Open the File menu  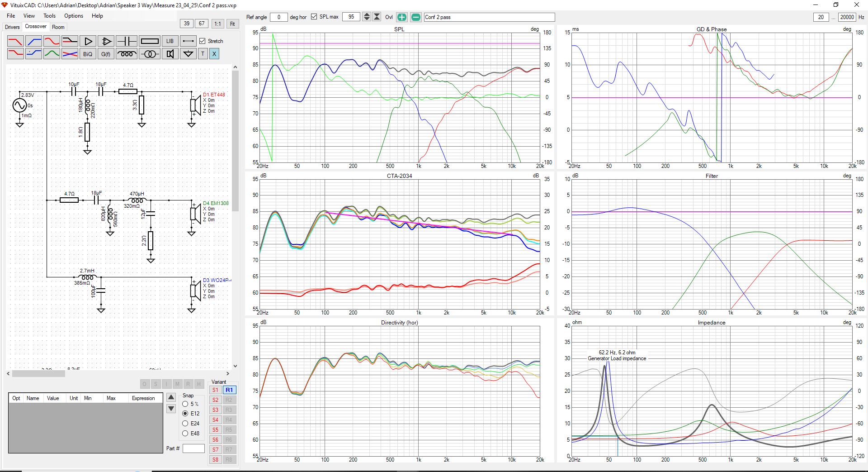pyautogui.click(x=11, y=16)
